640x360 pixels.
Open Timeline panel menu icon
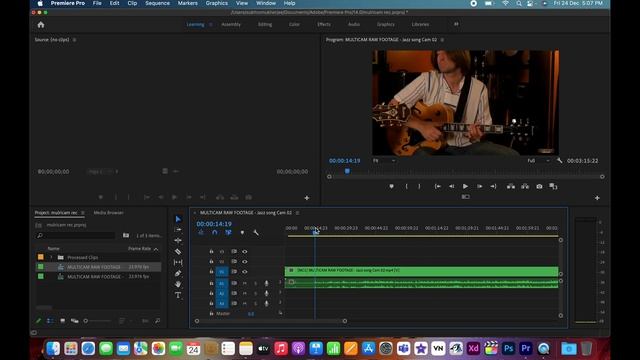coord(298,213)
